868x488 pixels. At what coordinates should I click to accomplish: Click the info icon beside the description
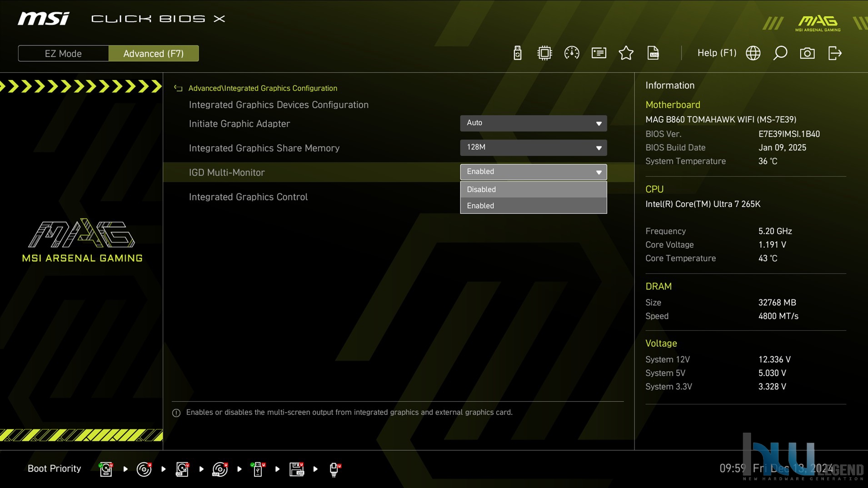[176, 413]
